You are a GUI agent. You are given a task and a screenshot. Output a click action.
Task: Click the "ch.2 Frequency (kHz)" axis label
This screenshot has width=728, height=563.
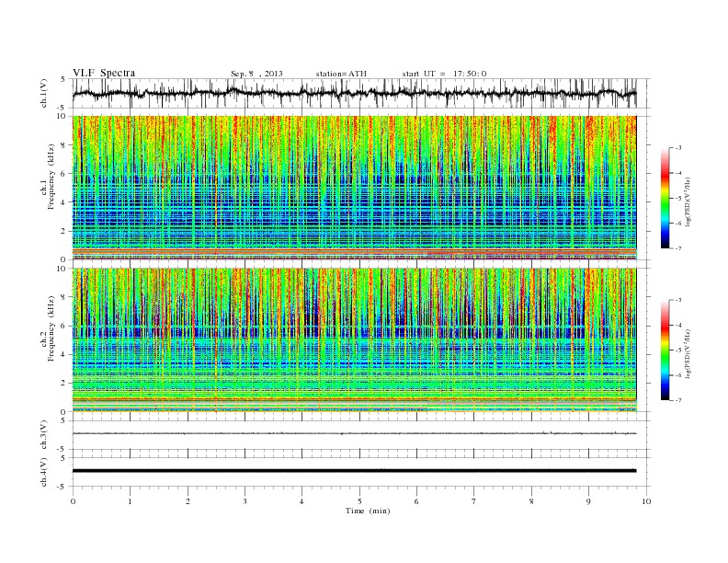click(48, 328)
